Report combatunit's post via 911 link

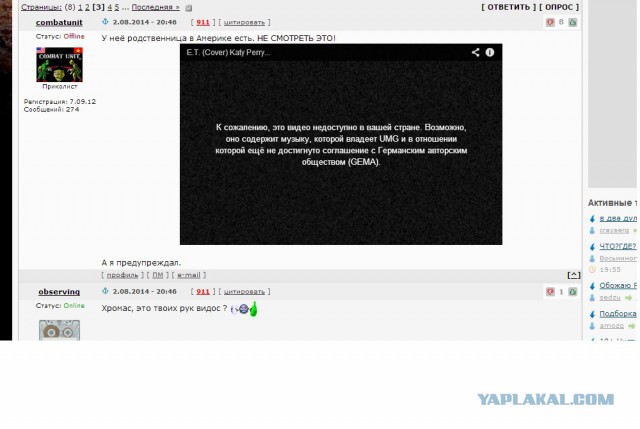(203, 22)
